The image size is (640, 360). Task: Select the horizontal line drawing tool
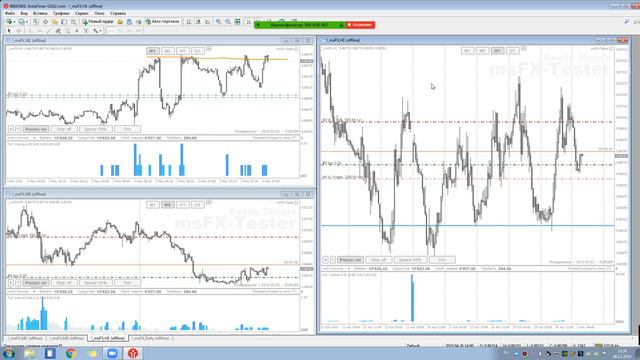pos(39,31)
